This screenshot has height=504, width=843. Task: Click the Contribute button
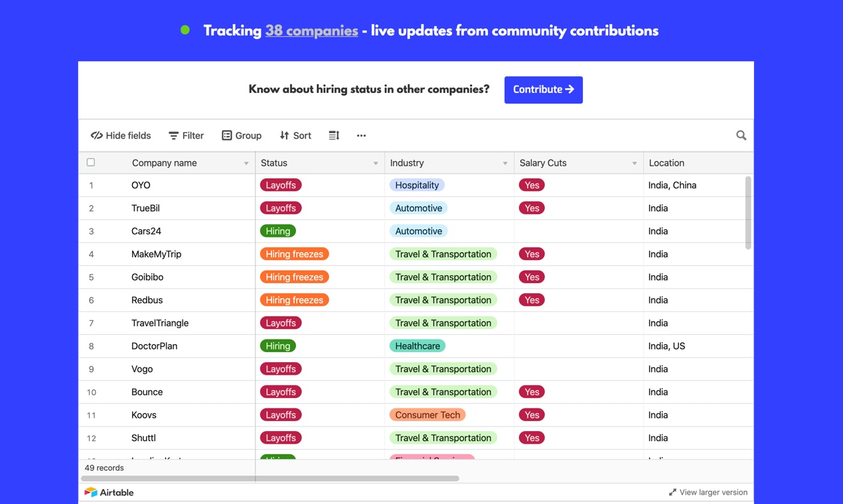tap(544, 90)
